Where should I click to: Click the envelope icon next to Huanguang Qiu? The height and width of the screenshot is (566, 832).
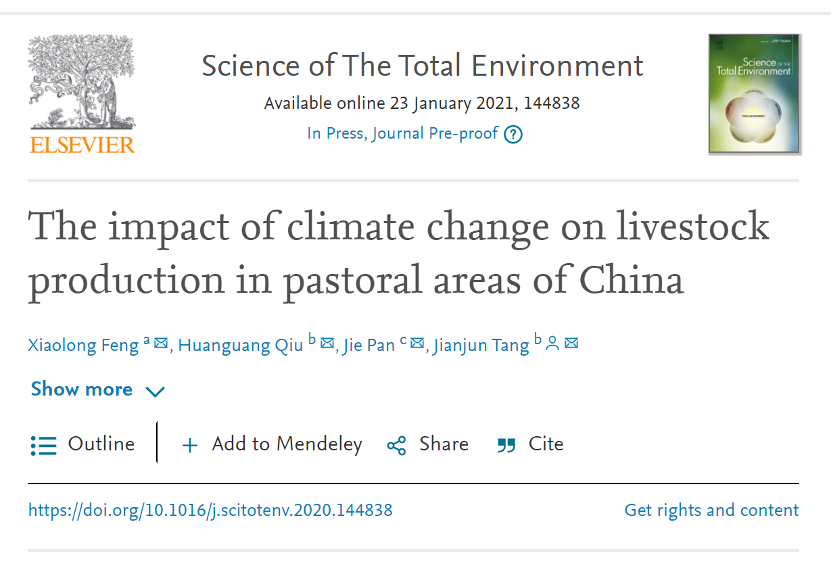pos(326,344)
